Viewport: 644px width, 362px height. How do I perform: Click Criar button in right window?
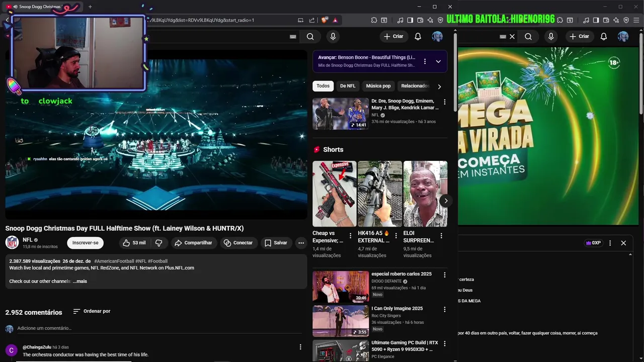coord(579,36)
